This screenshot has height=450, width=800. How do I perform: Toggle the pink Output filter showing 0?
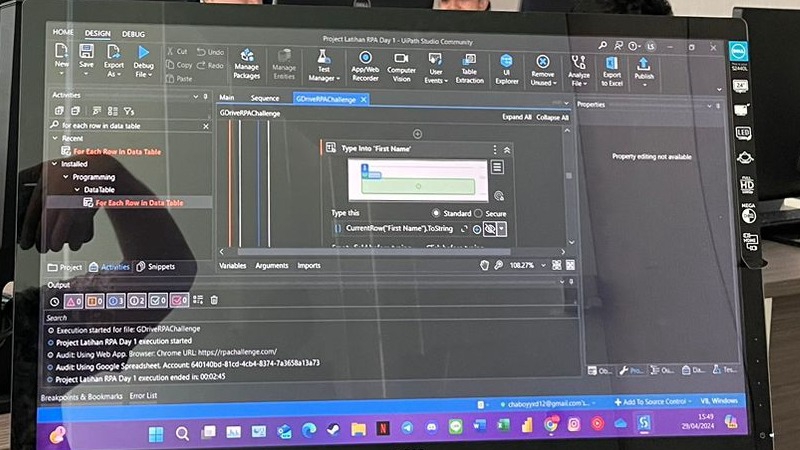(x=179, y=300)
